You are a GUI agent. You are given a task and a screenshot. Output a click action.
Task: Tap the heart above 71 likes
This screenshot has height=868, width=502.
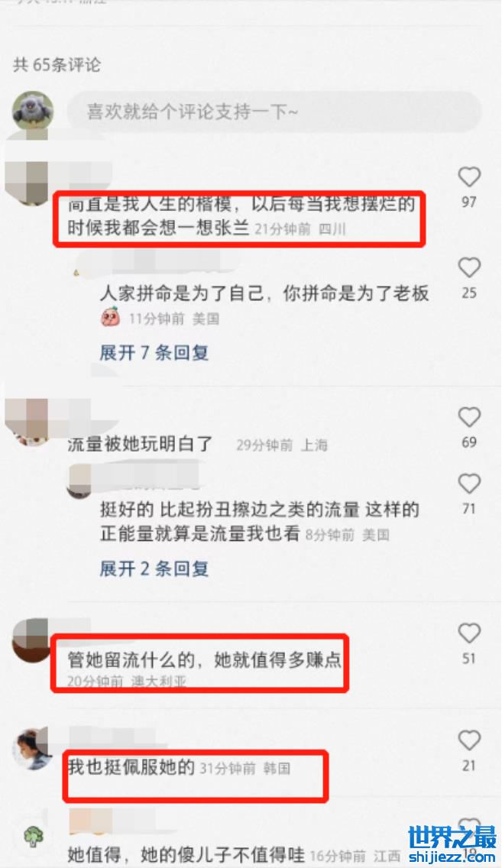[x=469, y=484]
